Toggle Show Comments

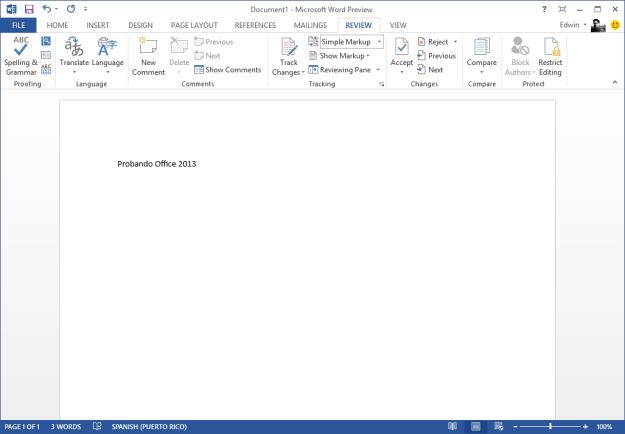tap(228, 70)
